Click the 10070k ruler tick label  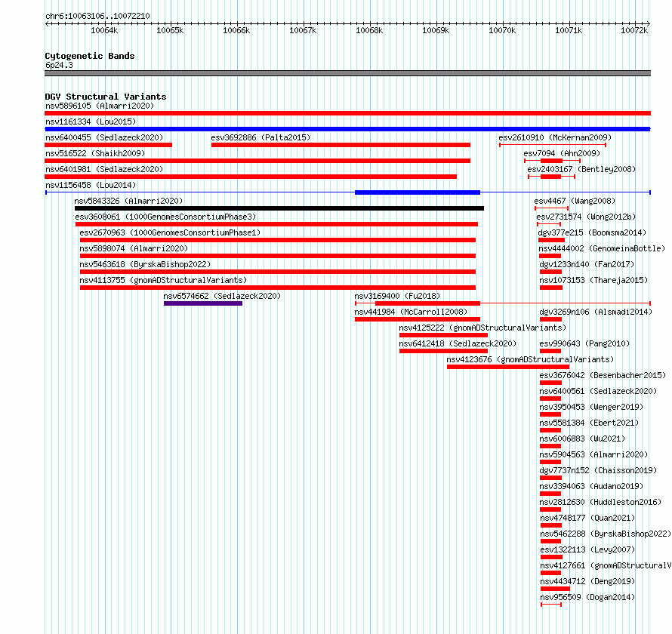[502, 30]
